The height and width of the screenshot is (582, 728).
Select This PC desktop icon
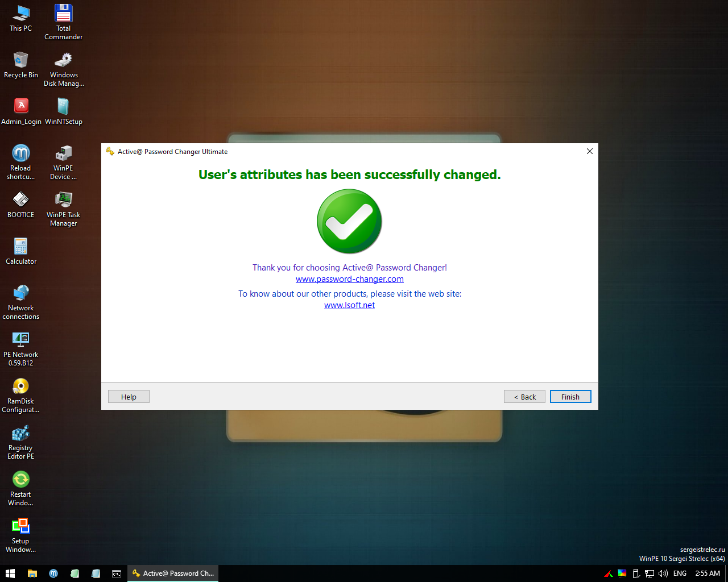(21, 18)
